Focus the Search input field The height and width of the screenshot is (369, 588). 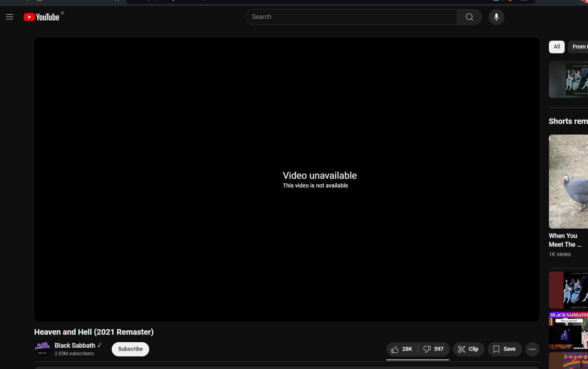(x=351, y=17)
